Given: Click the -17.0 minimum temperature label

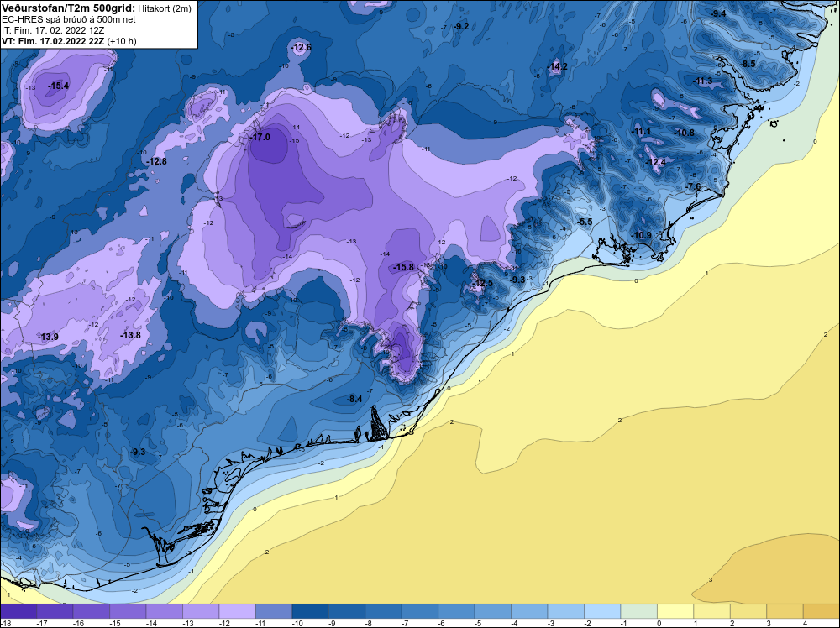Looking at the screenshot, I should [261, 137].
